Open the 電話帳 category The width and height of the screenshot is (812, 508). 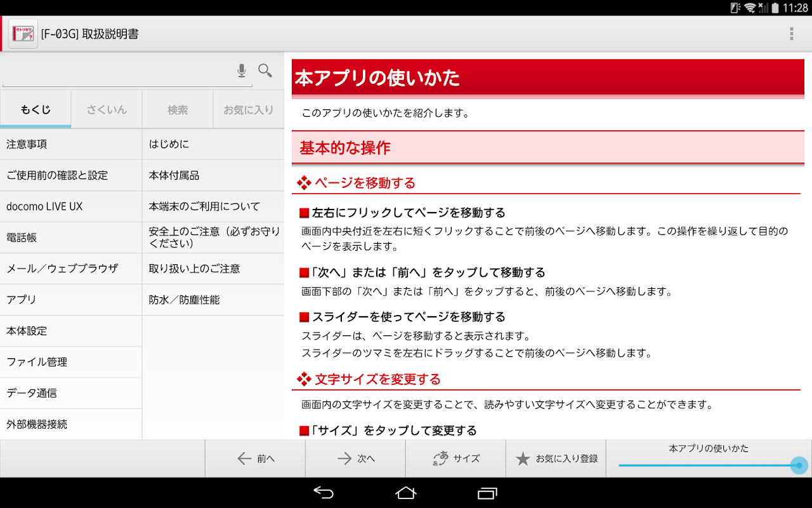click(x=71, y=237)
